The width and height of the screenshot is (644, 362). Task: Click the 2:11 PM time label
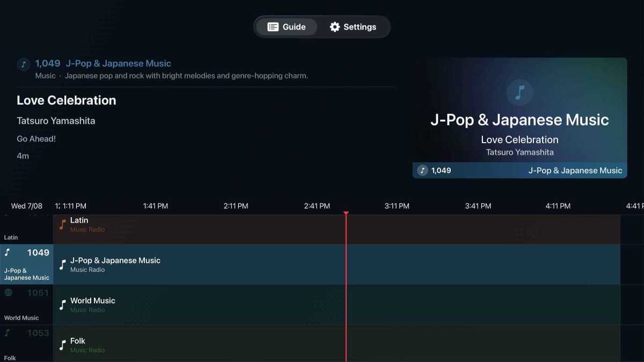tap(236, 206)
